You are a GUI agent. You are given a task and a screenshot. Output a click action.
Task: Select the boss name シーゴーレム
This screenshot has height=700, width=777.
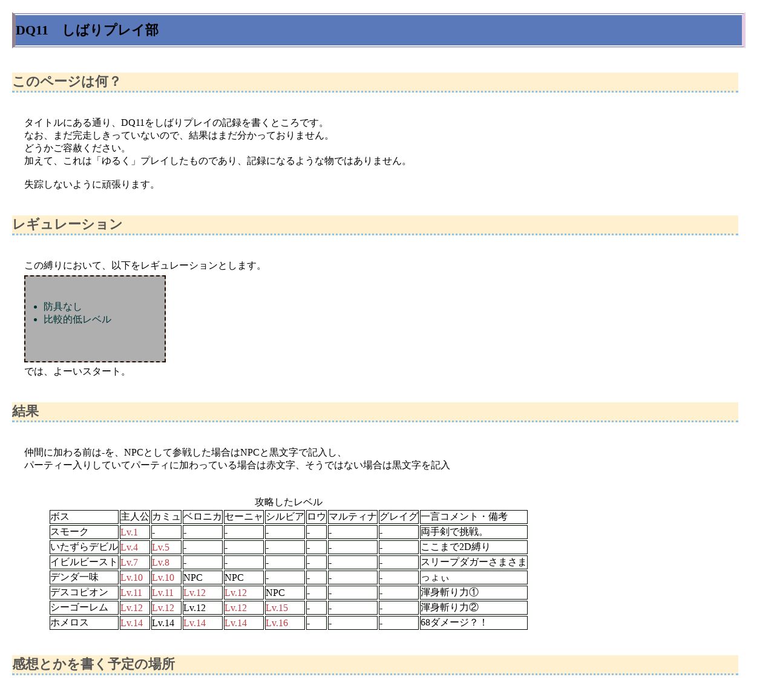click(84, 607)
